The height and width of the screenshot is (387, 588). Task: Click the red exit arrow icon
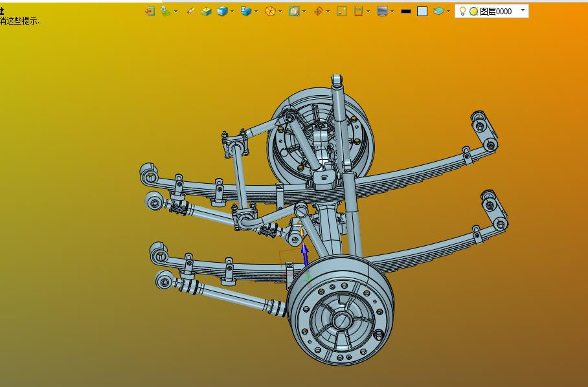(150, 11)
